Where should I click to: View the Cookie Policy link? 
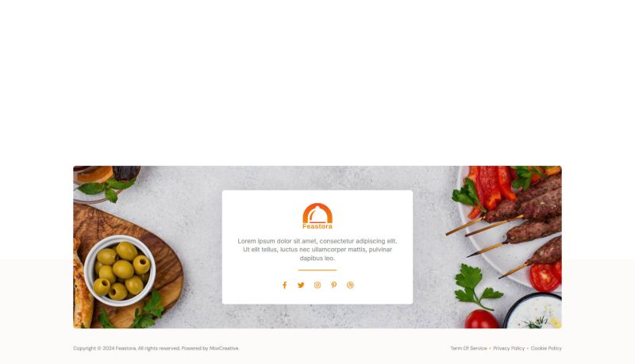tap(546, 348)
